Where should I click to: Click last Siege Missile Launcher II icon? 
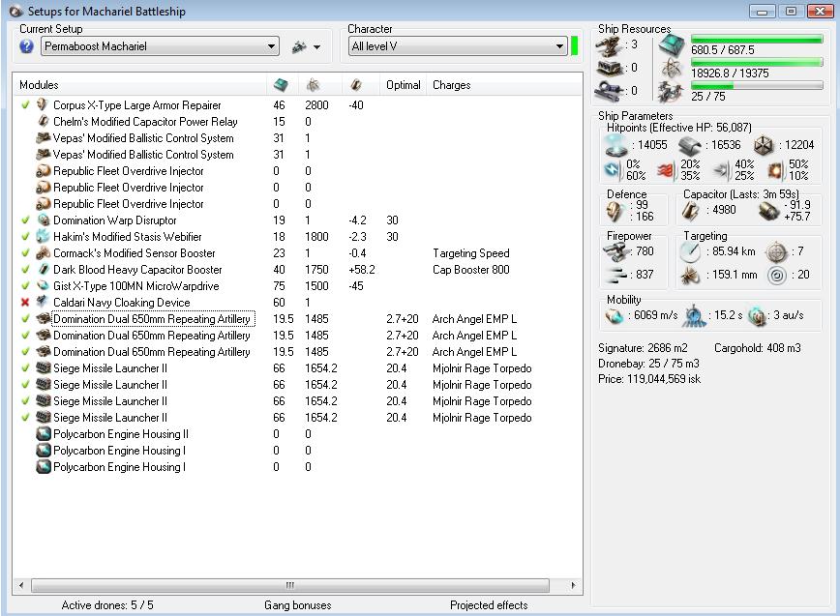click(43, 418)
